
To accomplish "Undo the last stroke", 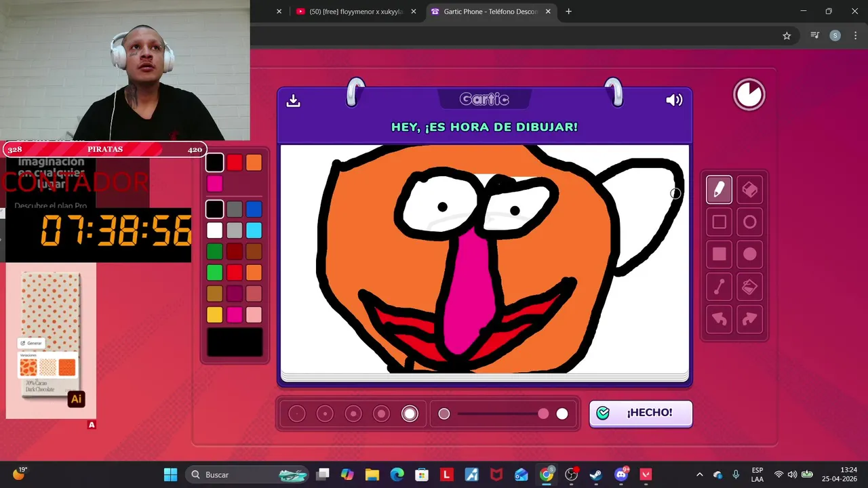I will pyautogui.click(x=719, y=319).
